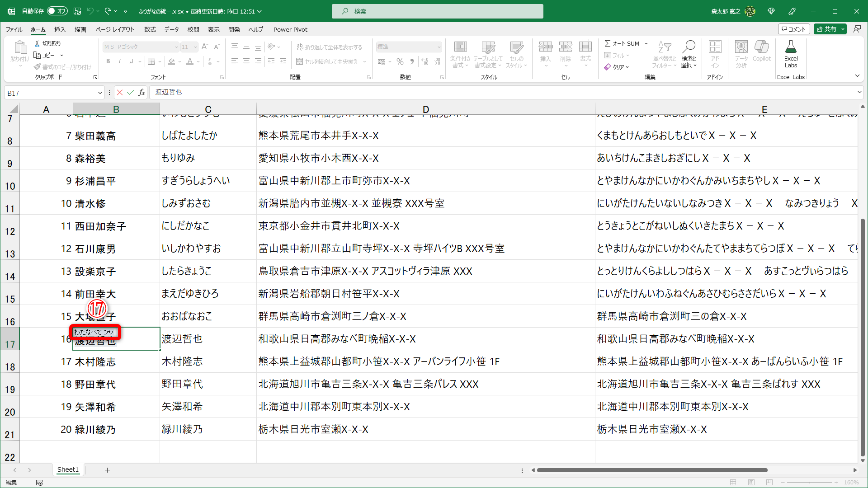Click the オートSUM icon
The width and height of the screenshot is (868, 488).
608,43
